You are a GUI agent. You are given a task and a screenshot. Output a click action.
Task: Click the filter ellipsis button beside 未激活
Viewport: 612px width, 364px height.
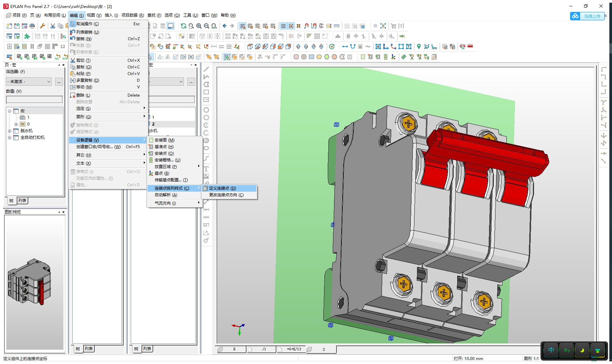pyautogui.click(x=59, y=82)
